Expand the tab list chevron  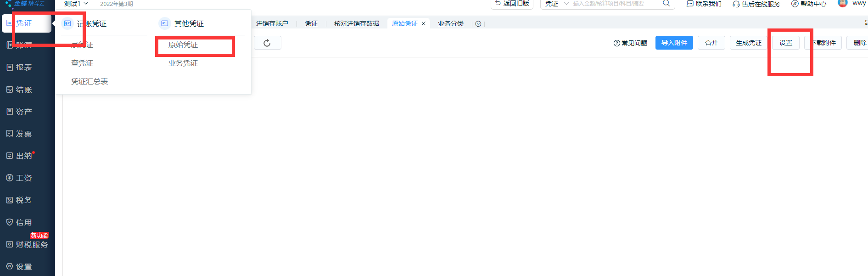coord(478,24)
